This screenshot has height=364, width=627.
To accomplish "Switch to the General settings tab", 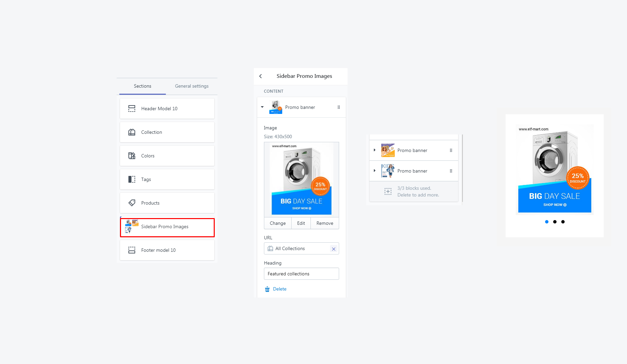I will (x=191, y=86).
